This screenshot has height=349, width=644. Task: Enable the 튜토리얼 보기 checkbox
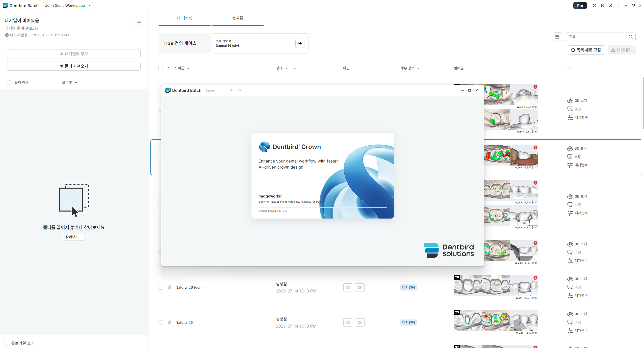coord(7,343)
